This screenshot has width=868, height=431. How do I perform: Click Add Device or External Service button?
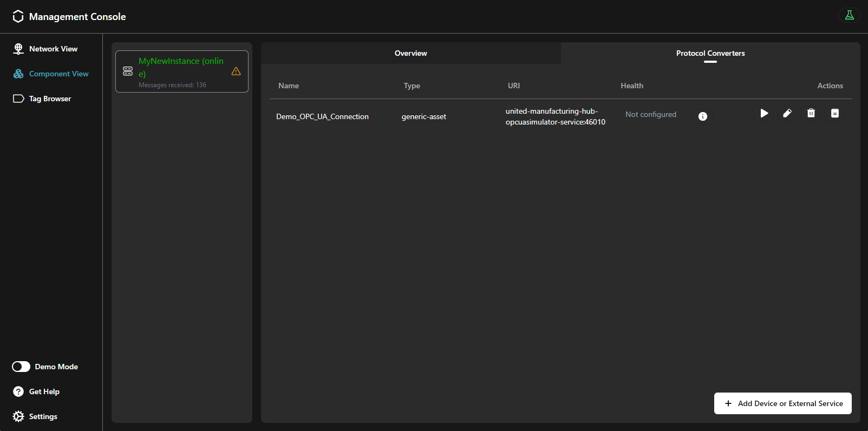point(782,403)
